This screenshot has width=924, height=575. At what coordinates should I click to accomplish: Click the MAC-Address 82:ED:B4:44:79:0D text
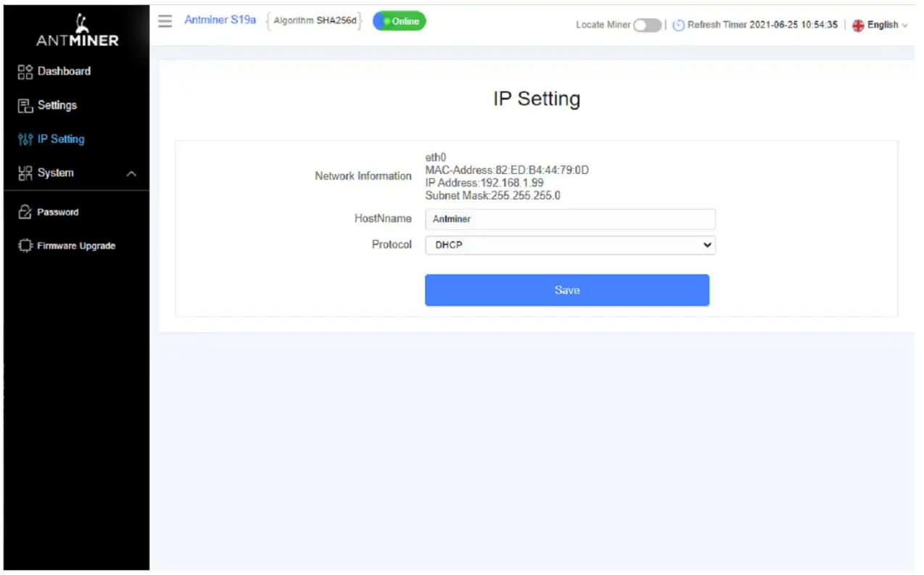pyautogui.click(x=507, y=170)
